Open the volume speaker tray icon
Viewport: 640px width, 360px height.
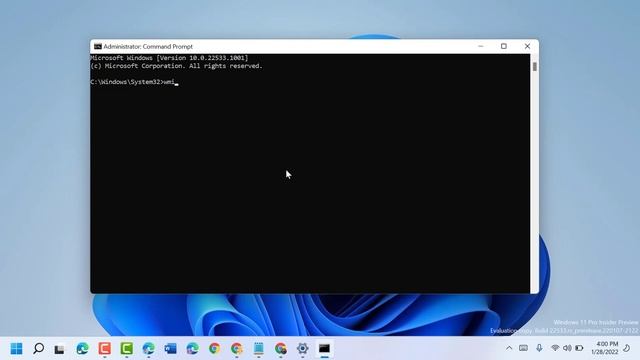tap(567, 348)
